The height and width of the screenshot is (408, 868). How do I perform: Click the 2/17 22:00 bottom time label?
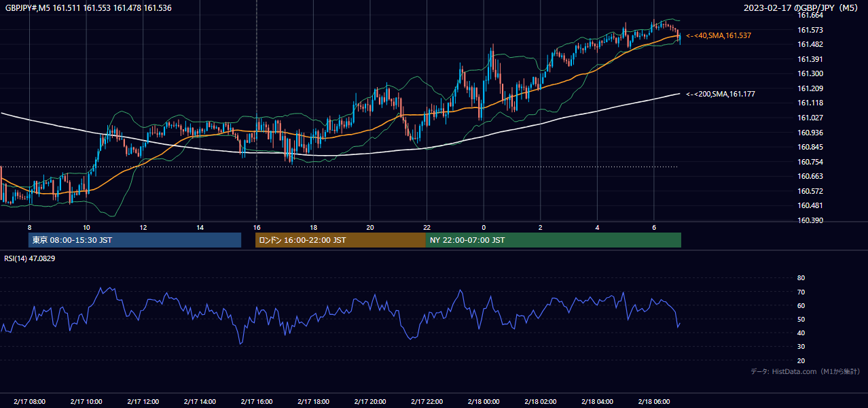click(427, 402)
